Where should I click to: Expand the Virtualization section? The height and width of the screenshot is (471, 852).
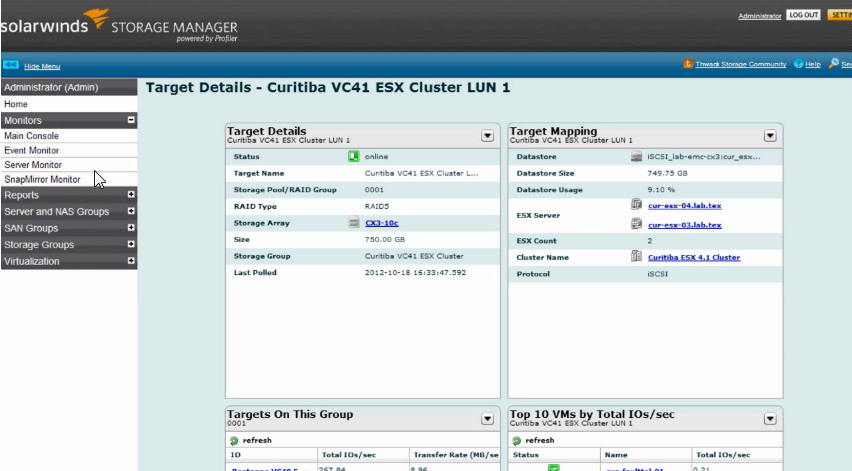[131, 261]
